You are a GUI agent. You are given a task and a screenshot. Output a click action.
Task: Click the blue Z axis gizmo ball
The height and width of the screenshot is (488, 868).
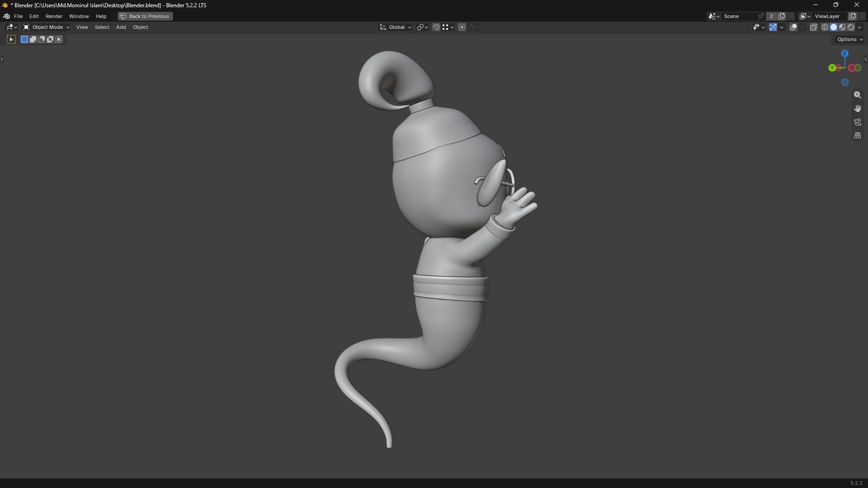[x=844, y=53]
